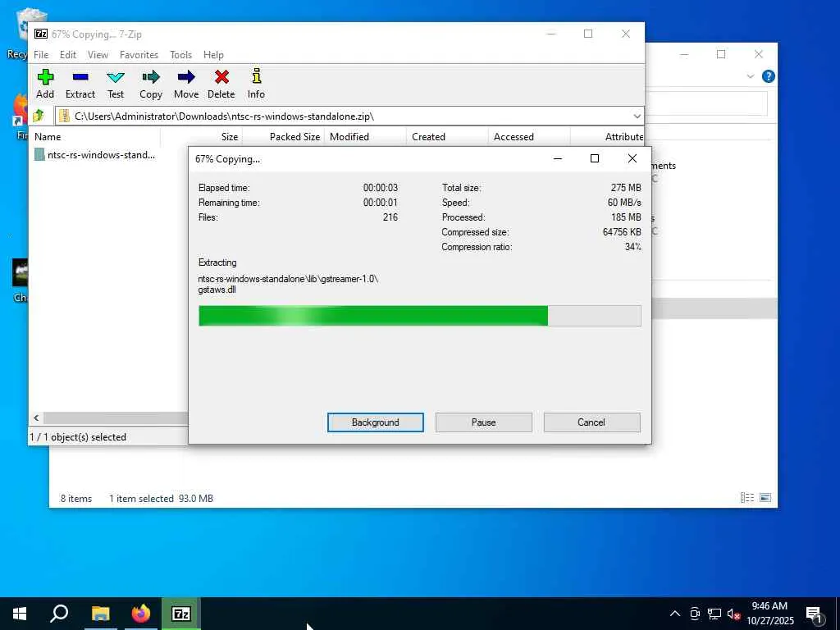Sort by Size column header
Viewport: 840px width, 630px height.
tap(202, 137)
